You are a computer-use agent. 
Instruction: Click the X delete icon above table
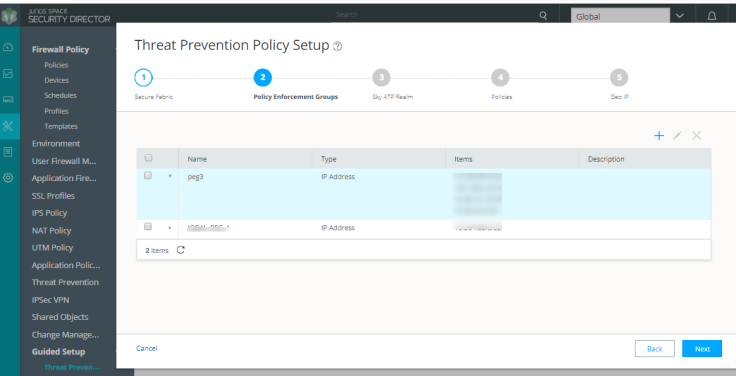click(697, 136)
